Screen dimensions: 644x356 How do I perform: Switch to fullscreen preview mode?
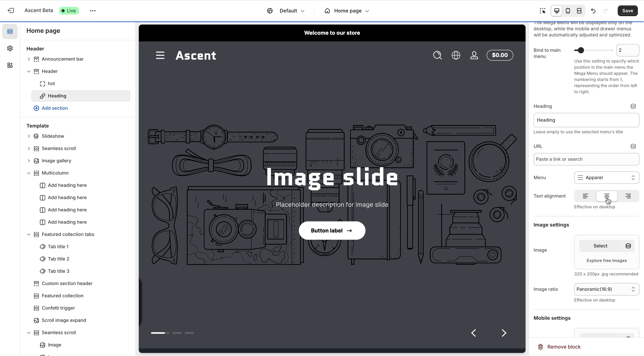click(579, 11)
